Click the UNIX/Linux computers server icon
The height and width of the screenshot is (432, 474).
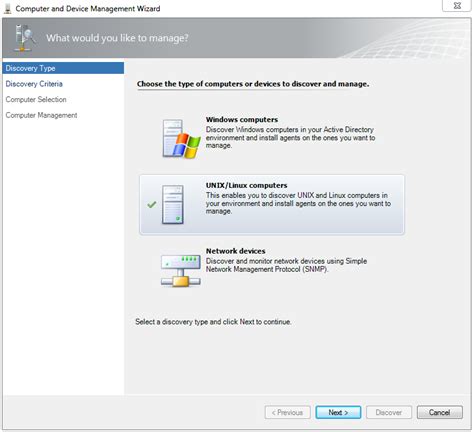point(173,204)
